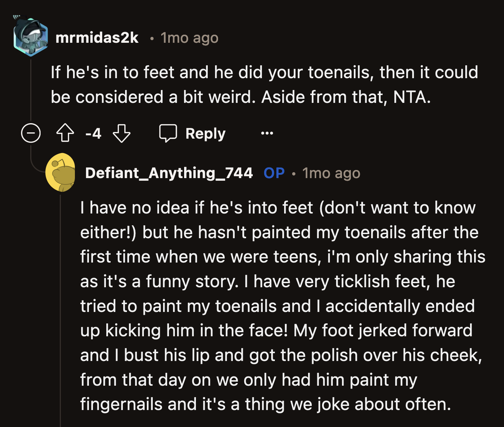Click the -4 vote count
This screenshot has height=427, width=504.
[x=93, y=133]
